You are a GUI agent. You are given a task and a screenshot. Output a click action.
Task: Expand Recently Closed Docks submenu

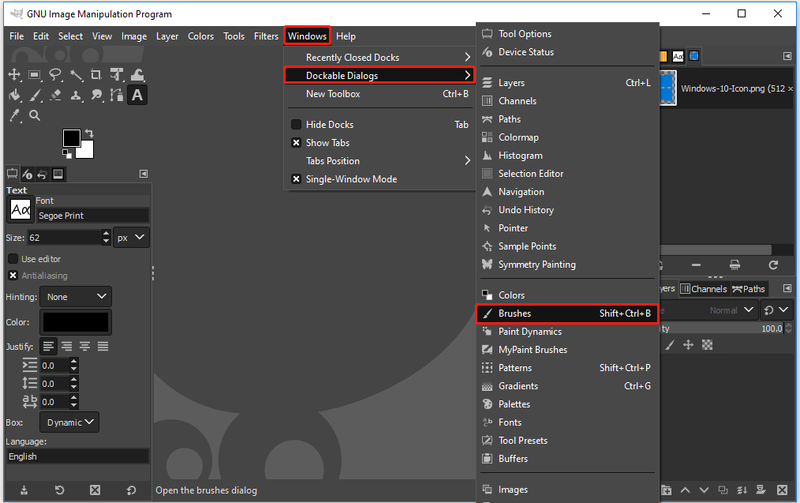click(380, 58)
